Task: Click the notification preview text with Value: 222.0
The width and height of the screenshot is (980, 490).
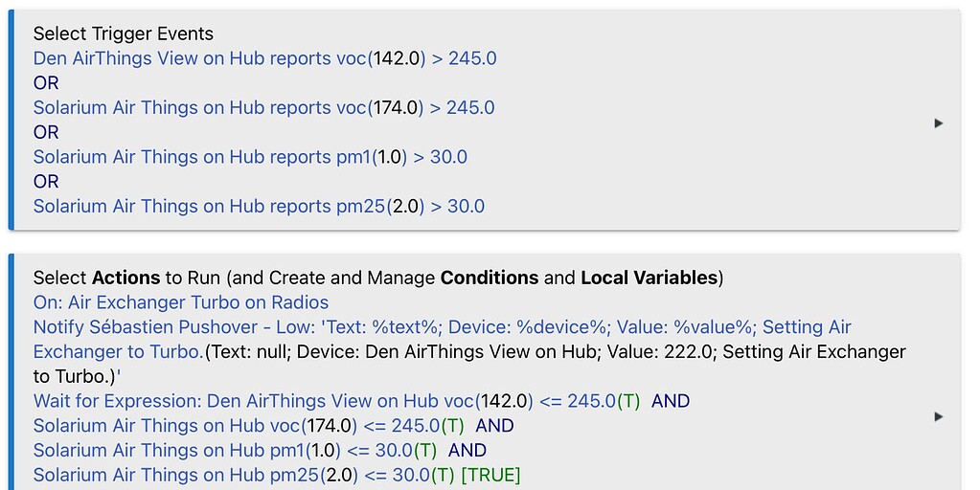Action: pos(556,352)
